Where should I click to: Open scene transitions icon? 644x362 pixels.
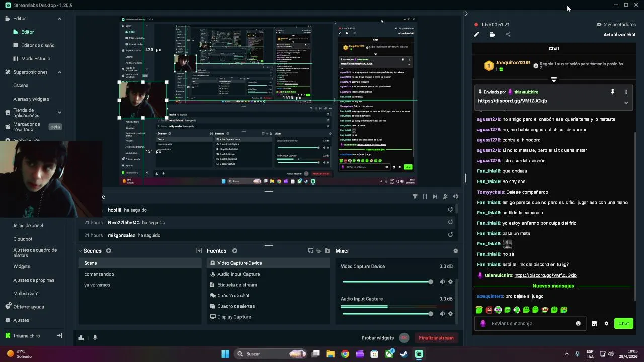coord(199,251)
